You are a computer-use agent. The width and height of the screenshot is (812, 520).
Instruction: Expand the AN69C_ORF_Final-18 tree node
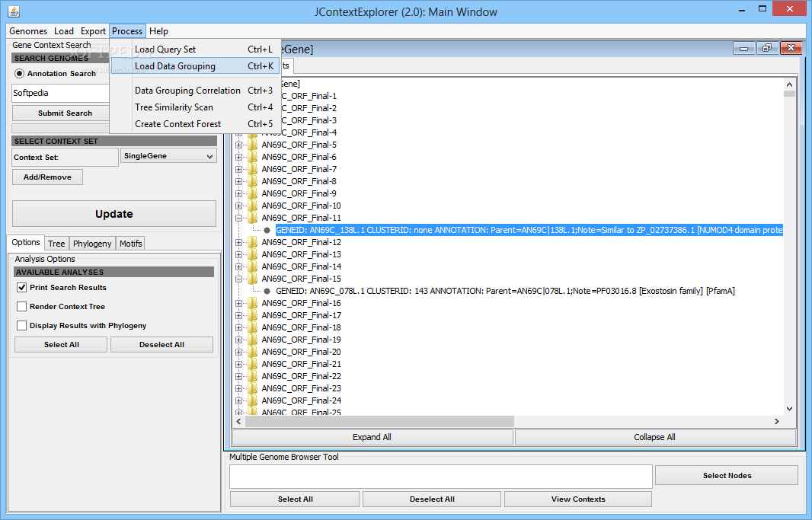pos(238,327)
